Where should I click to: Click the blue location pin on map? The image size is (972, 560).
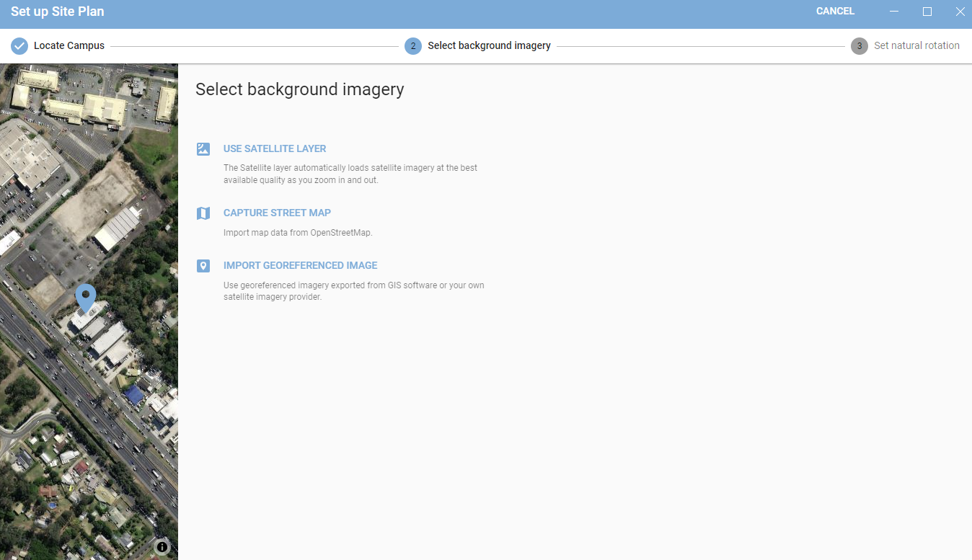pos(86,298)
